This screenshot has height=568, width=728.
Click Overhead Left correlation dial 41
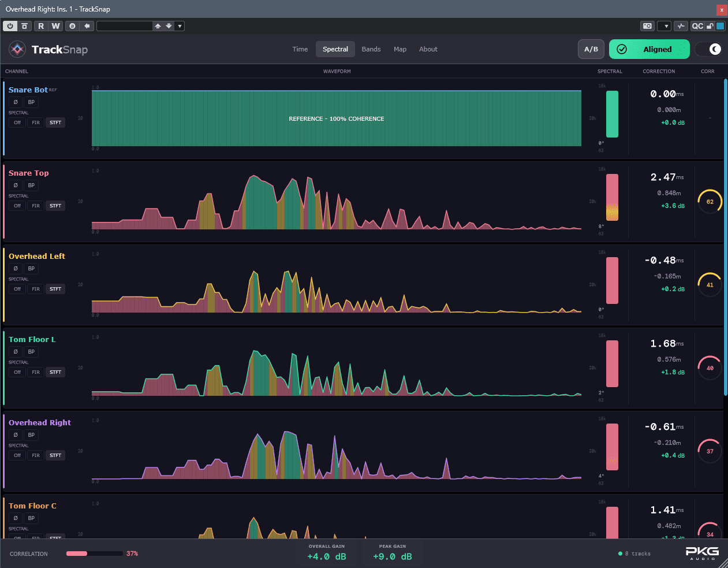[x=710, y=285]
